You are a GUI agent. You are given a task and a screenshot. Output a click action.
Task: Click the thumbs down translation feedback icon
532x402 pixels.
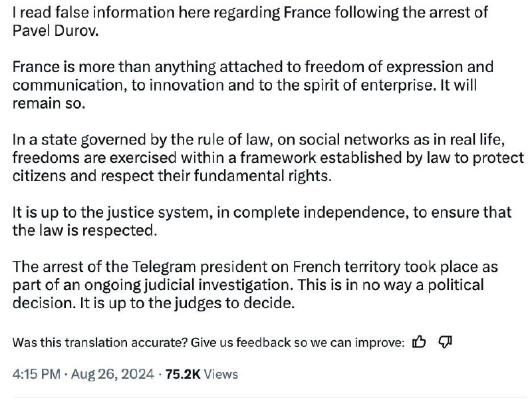446,343
